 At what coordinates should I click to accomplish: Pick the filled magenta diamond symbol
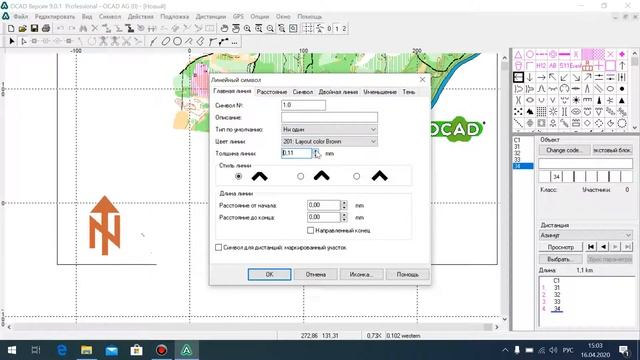click(622, 54)
